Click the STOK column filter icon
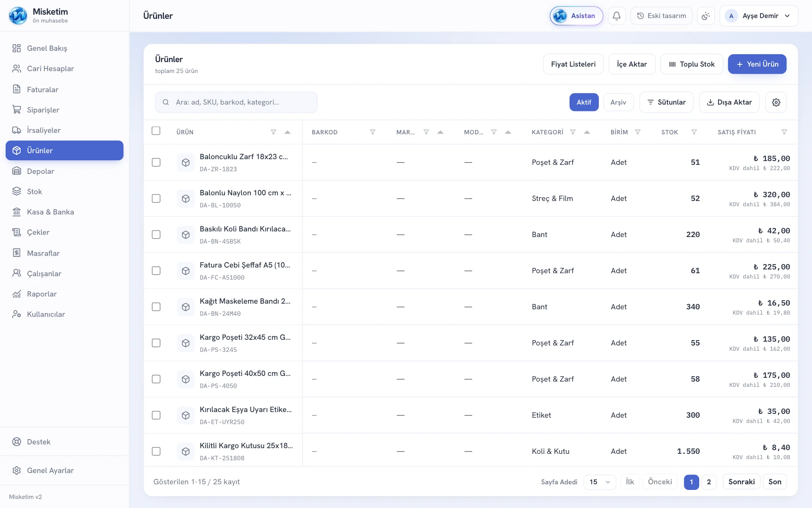Screen dimensions: 812x508 click(x=694, y=132)
